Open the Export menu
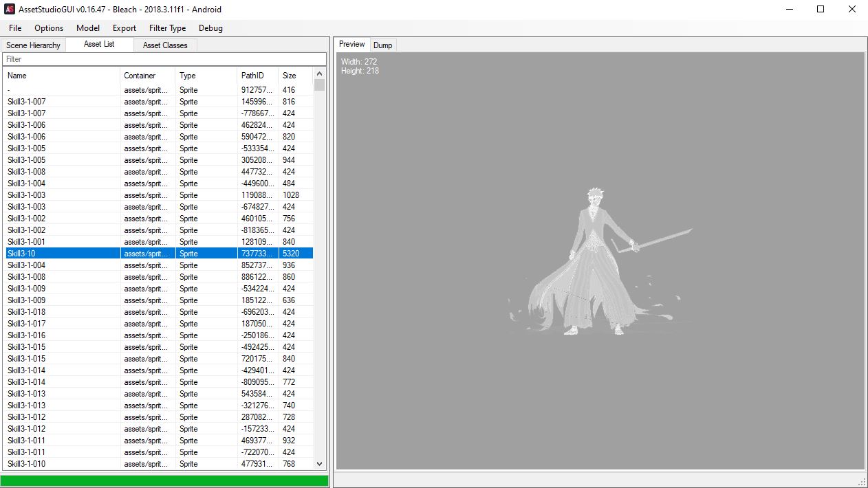The image size is (868, 488). 124,28
